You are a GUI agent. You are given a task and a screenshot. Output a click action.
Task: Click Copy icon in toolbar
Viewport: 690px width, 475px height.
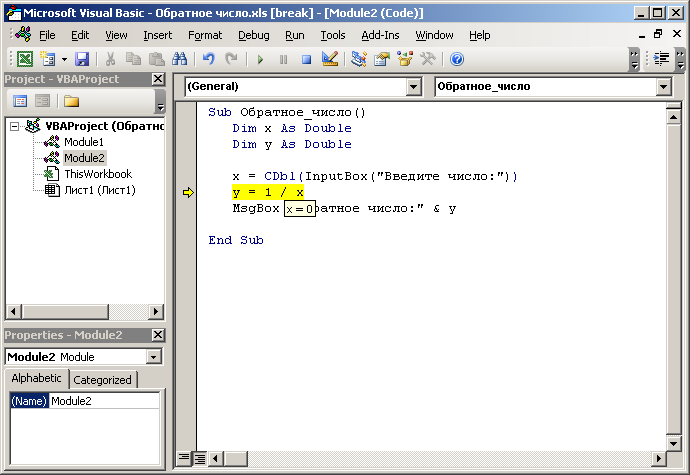(133, 59)
